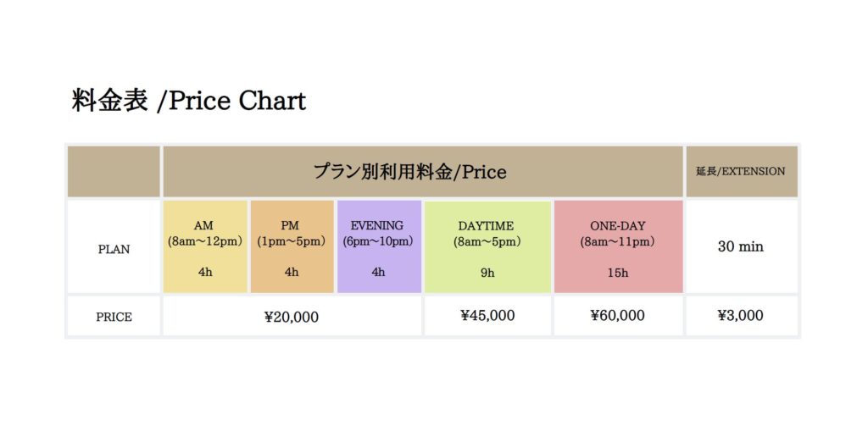Click the 15h duration text
Image resolution: width=868 pixels, height=442 pixels.
click(x=618, y=272)
